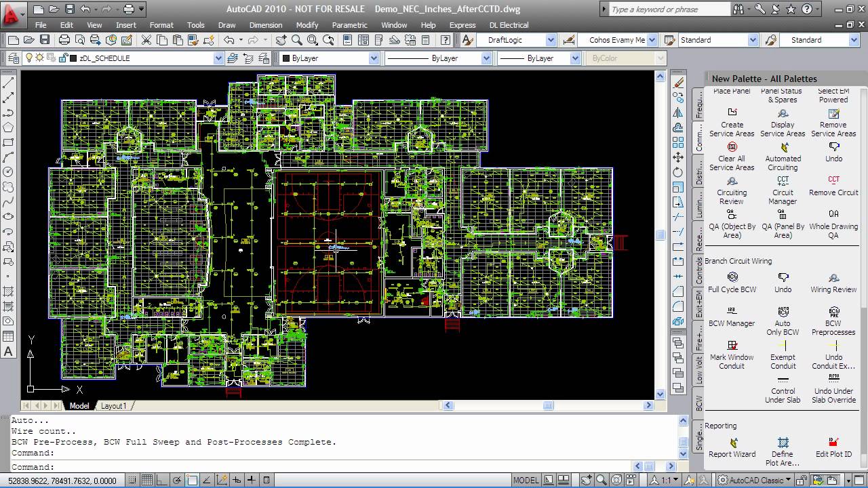This screenshot has height=488, width=868.
Task: Toggle snap mode in status bar
Action: pos(133,480)
